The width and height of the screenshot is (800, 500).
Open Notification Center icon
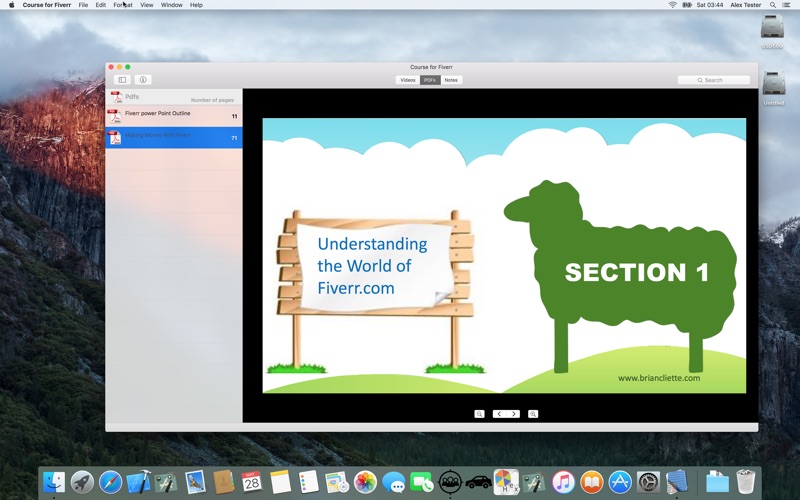tap(787, 5)
